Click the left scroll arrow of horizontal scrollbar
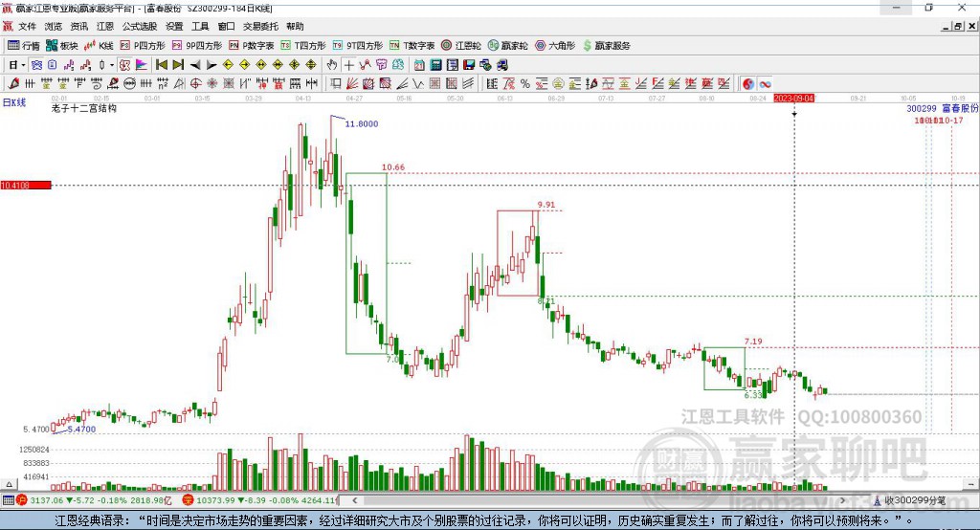Screen dimensions: 980x530 [355, 500]
